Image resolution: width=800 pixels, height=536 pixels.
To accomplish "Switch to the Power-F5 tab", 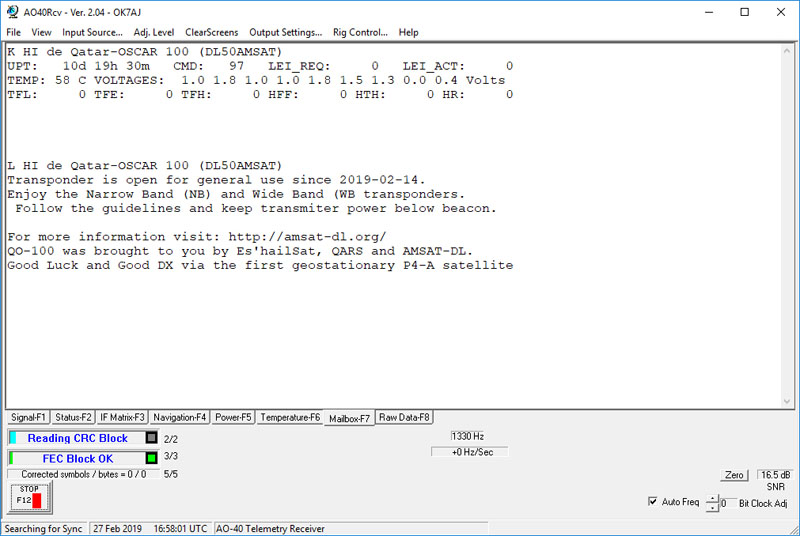I will 233,417.
